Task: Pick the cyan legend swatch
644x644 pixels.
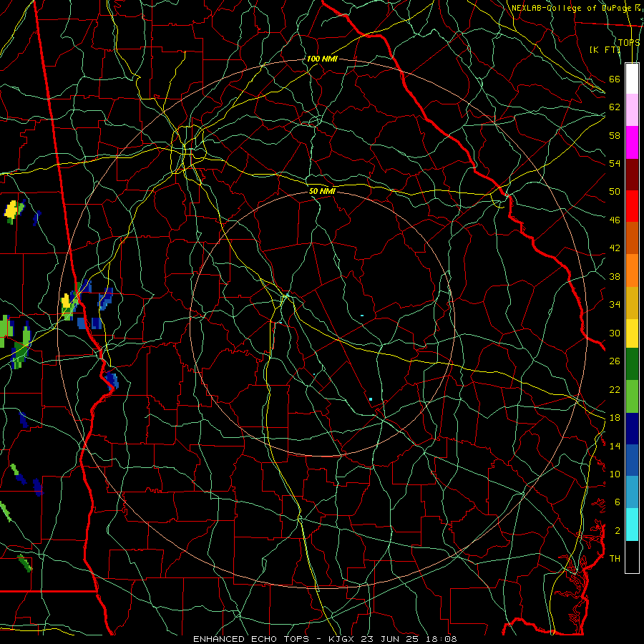Action: pos(632,525)
